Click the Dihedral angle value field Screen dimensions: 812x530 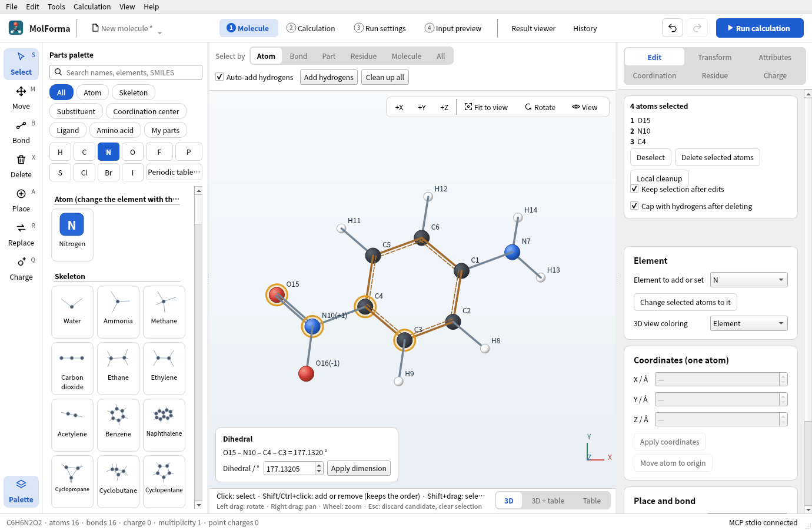point(289,468)
